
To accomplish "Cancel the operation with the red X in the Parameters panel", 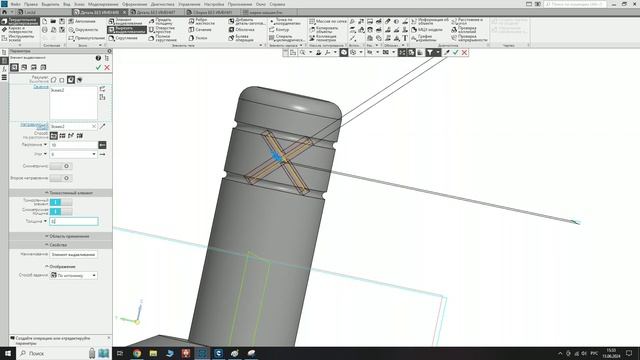I will point(107,67).
